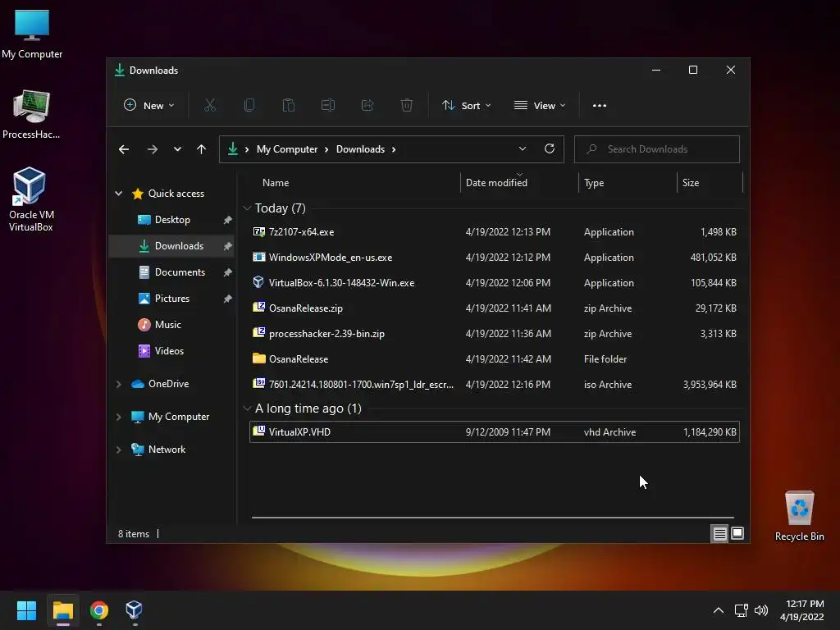Sort by the Name column header
Image resolution: width=840 pixels, height=630 pixels.
(354, 183)
